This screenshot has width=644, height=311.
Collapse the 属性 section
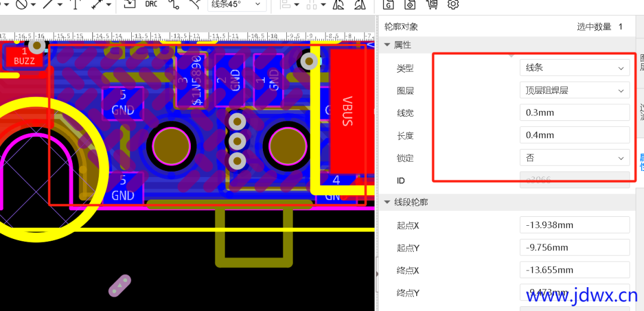point(388,45)
